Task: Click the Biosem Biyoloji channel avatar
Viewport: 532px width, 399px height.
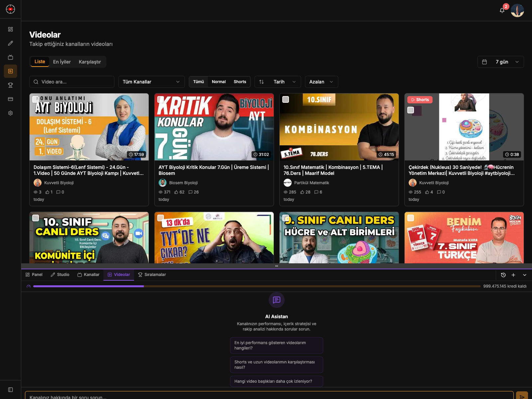Action: point(163,183)
